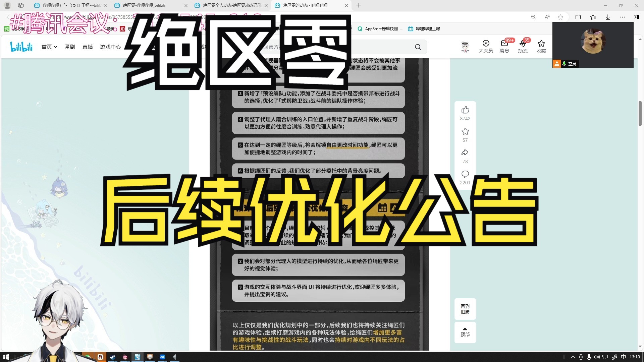Open 哔哩哔哩工房 bookmark
644x362 pixels.
coord(424,29)
